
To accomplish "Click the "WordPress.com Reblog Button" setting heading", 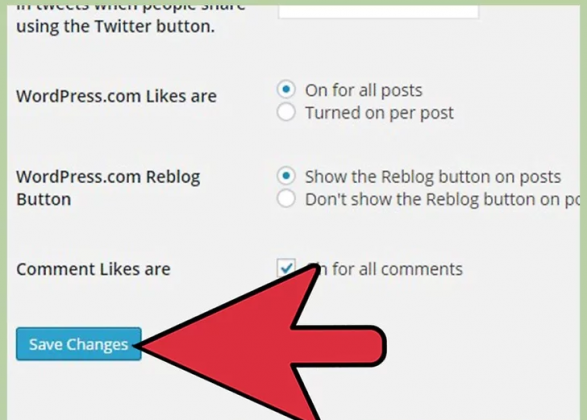I will tap(108, 188).
